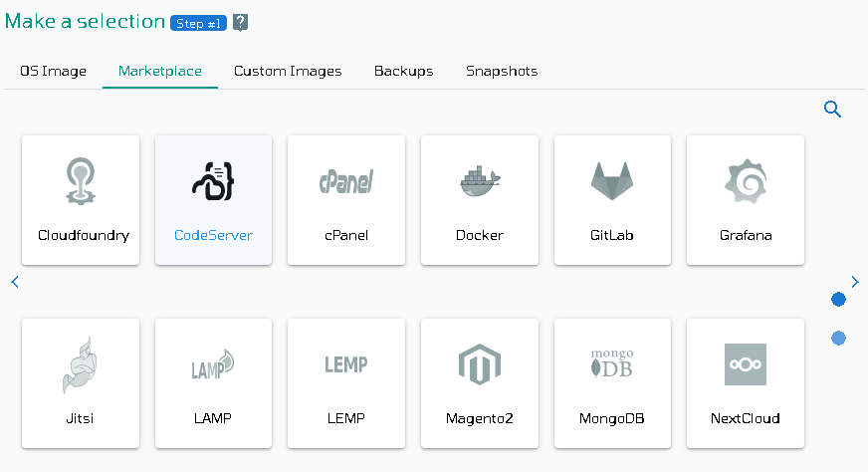The image size is (868, 472).
Task: Click the help question mark icon
Action: (x=240, y=23)
